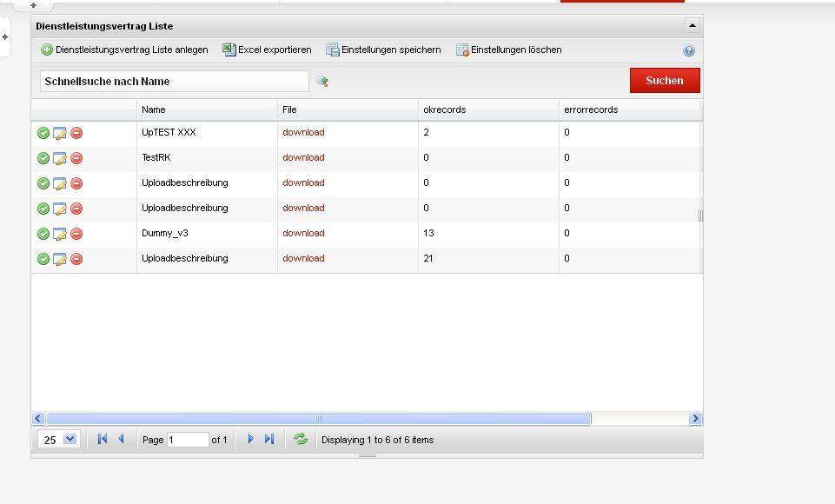Viewport: 835px width, 504px height.
Task: Select the Dummy_v3 name cell
Action: point(207,233)
